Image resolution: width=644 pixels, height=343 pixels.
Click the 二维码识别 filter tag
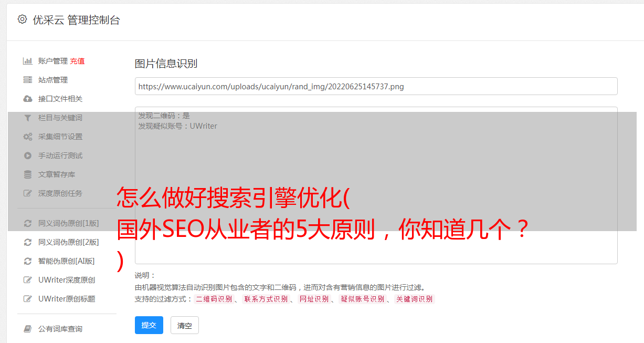click(x=214, y=299)
